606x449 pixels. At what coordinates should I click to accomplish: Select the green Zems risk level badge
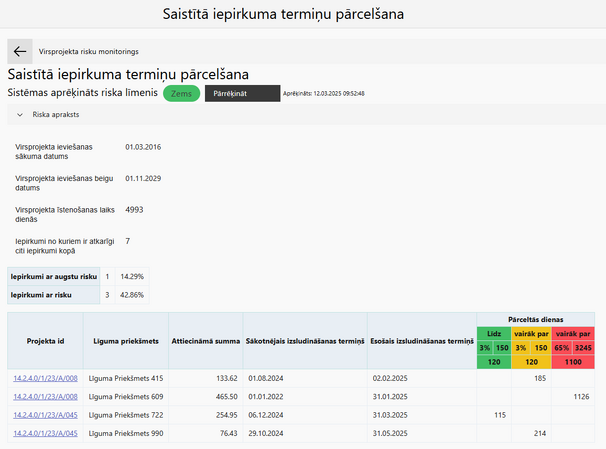pyautogui.click(x=181, y=94)
